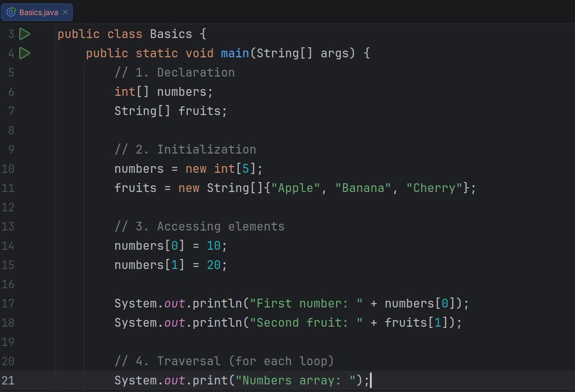
Task: Click line number 12 in the gutter
Action: point(8,208)
